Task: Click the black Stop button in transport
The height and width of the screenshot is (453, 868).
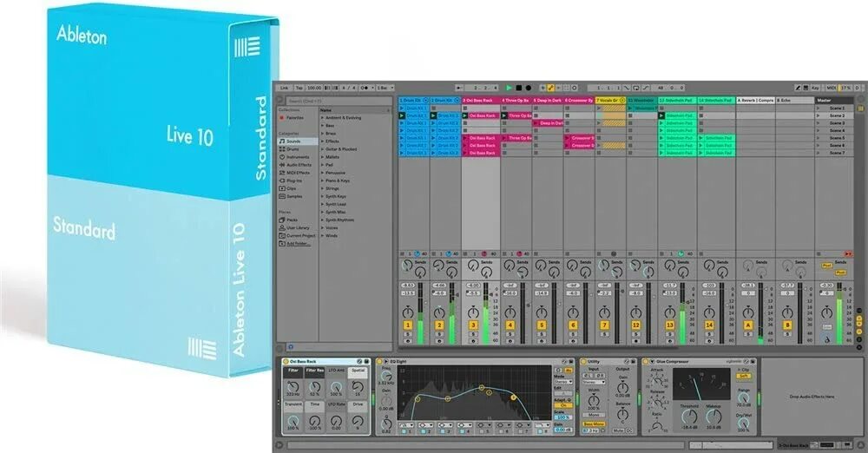Action: click(519, 88)
